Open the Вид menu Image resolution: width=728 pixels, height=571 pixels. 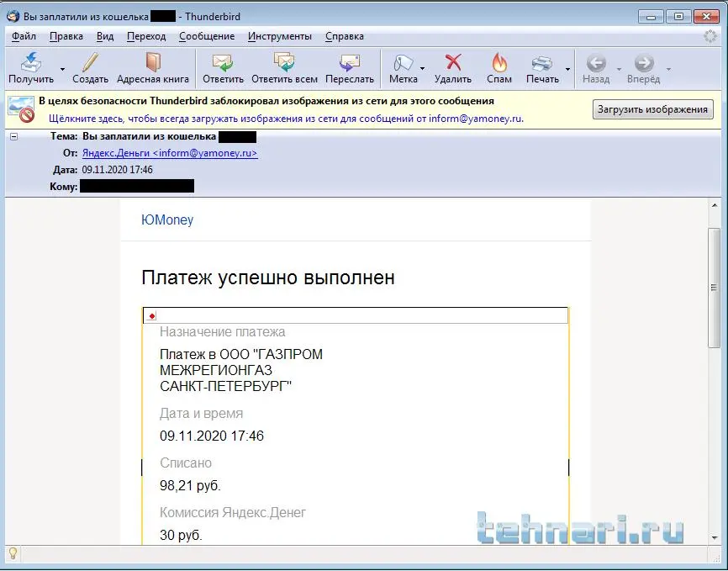tap(105, 36)
